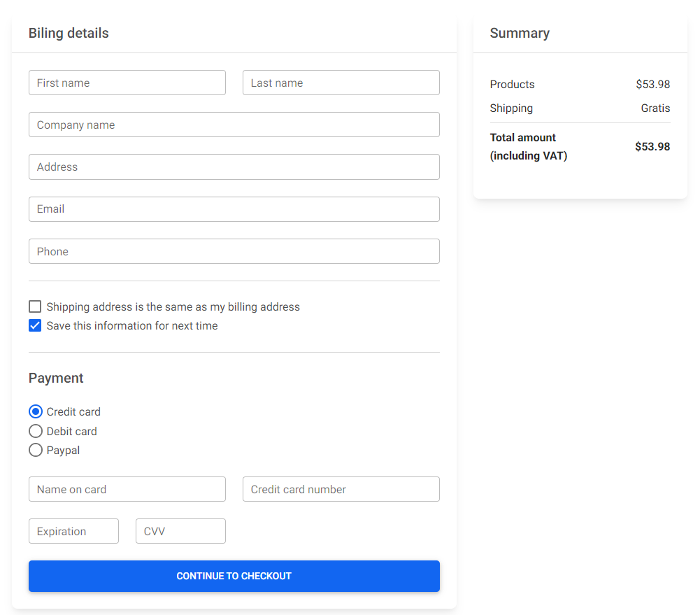Click the Payment section heading
The width and height of the screenshot is (700, 615).
56,378
